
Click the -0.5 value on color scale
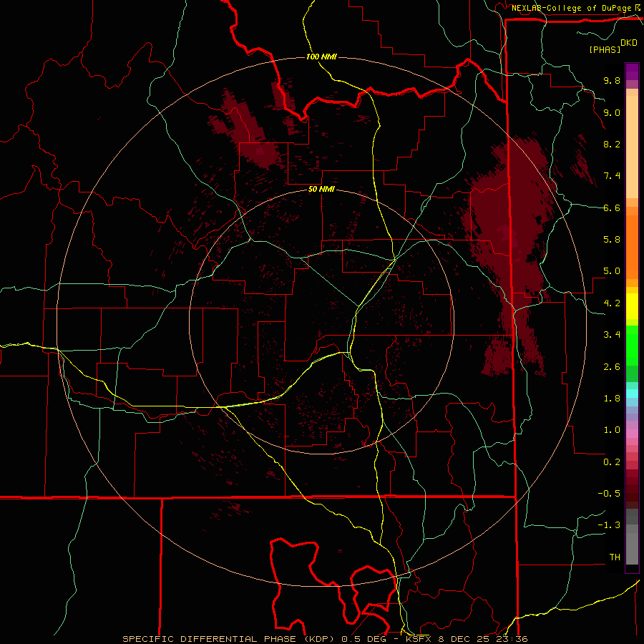[x=609, y=494]
